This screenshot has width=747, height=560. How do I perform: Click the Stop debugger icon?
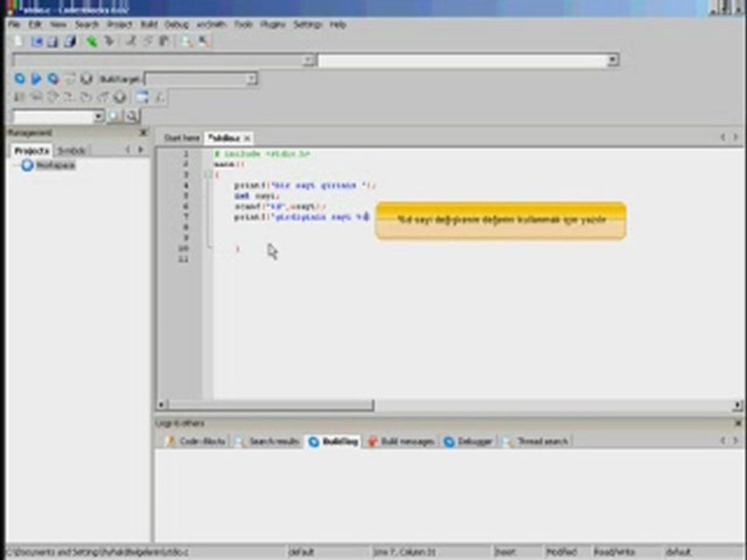point(120,97)
